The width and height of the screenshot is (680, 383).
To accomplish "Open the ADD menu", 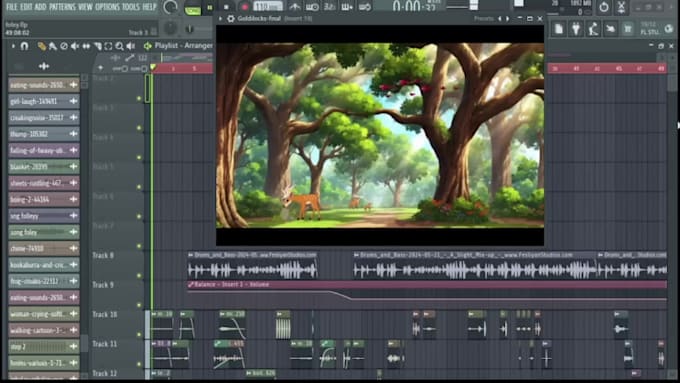I will (x=40, y=7).
